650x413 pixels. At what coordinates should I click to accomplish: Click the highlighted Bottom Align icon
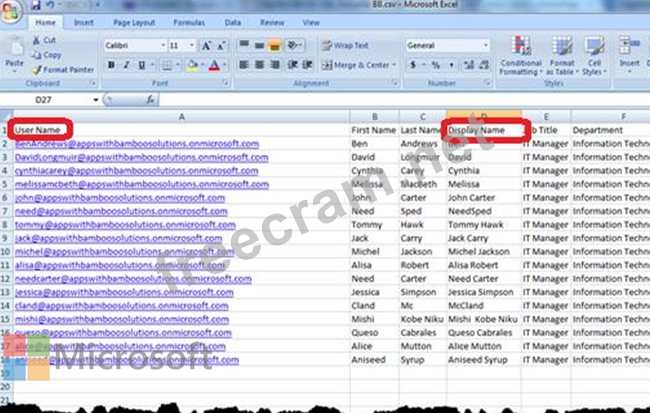point(274,45)
